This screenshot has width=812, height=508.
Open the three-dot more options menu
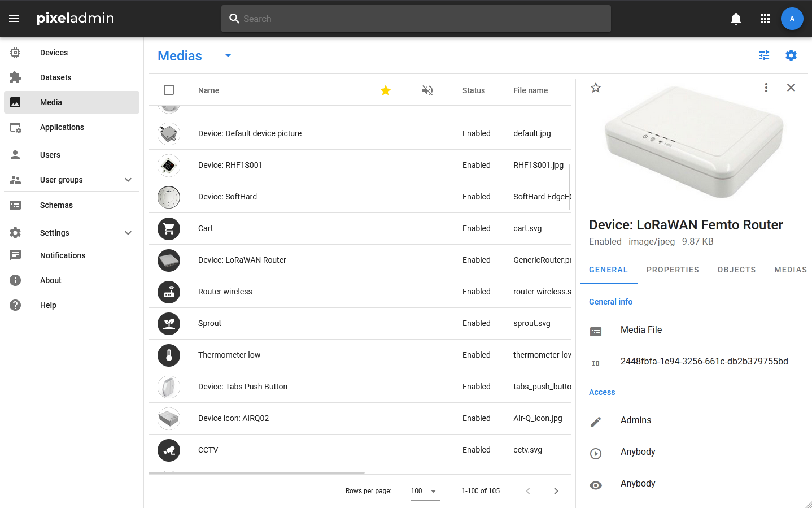tap(766, 88)
